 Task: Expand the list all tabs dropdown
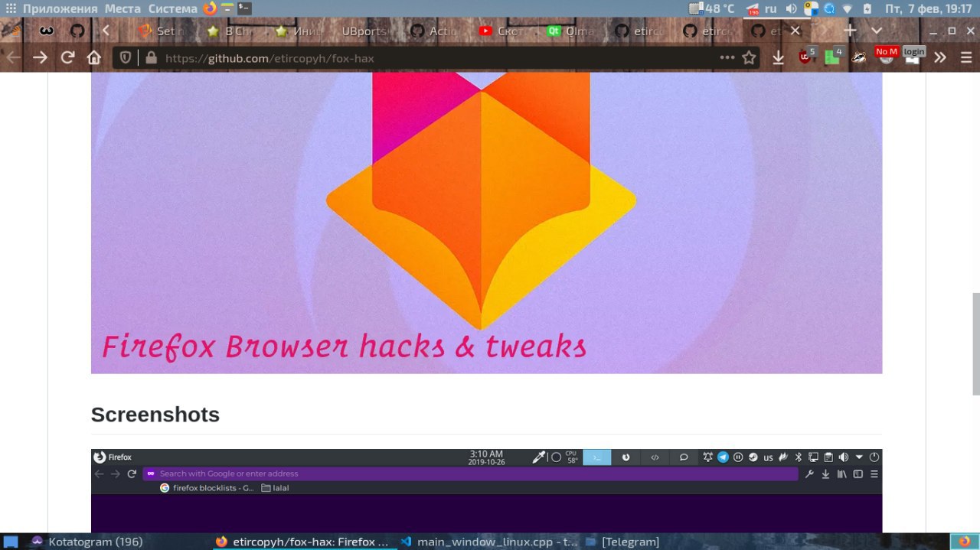point(877,31)
